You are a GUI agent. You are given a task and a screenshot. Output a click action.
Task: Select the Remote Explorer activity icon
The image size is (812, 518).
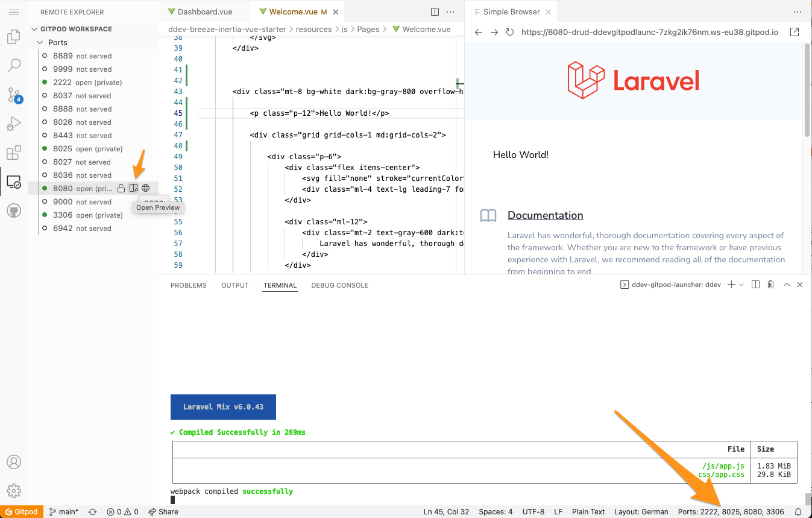point(14,182)
